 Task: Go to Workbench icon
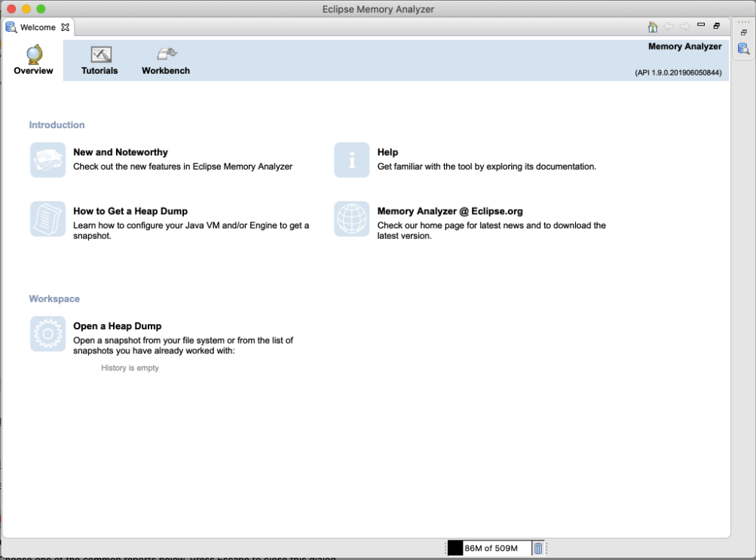pyautogui.click(x=167, y=54)
